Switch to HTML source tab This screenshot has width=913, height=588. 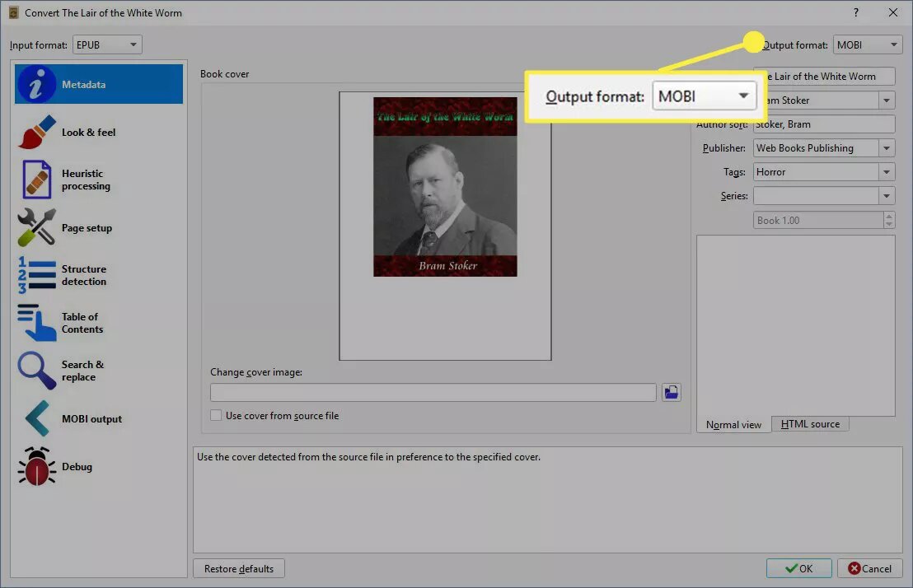click(810, 424)
